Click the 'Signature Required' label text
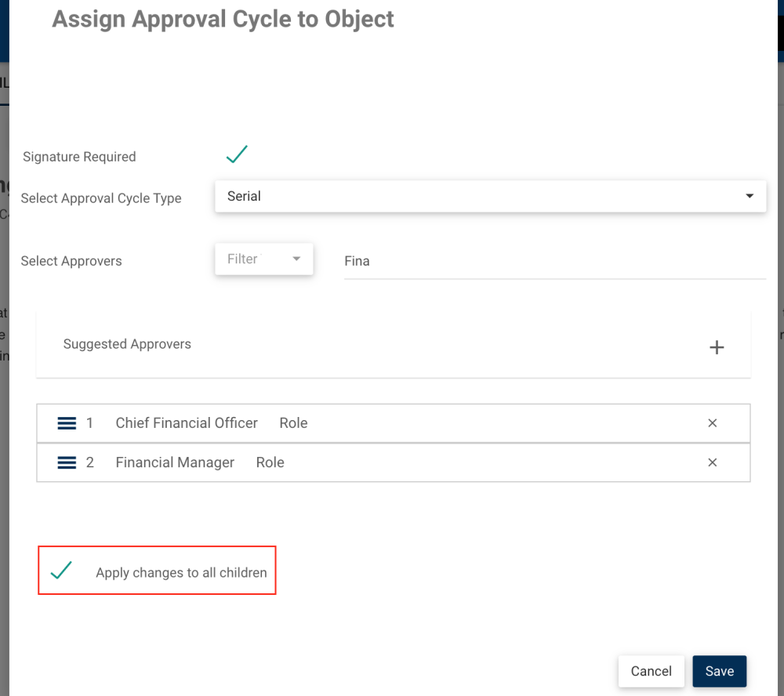784x696 pixels. [79, 157]
